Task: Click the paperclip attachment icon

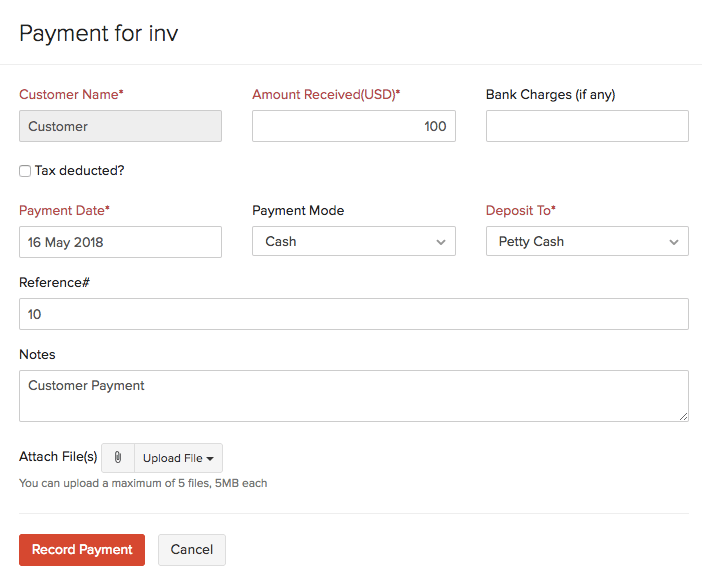Action: click(x=118, y=458)
